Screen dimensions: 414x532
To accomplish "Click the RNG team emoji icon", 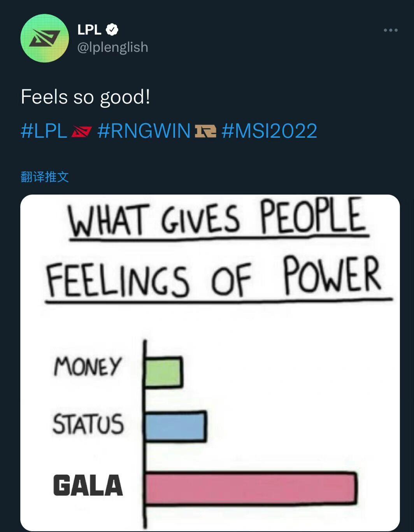I will [x=205, y=132].
